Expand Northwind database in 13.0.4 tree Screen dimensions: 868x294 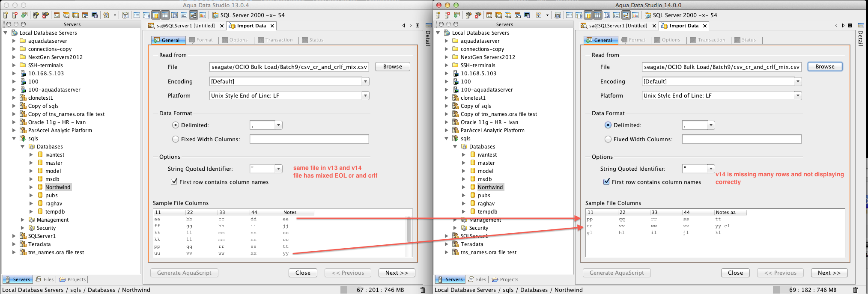[x=31, y=187]
